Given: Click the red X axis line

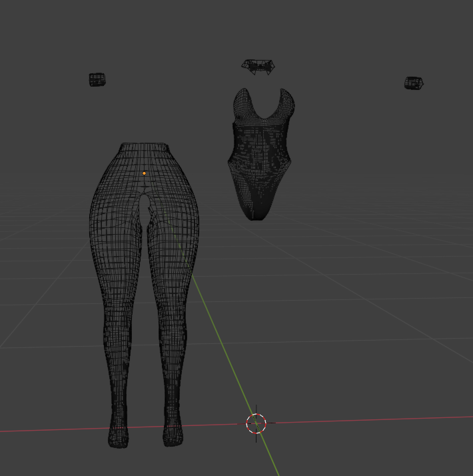Looking at the screenshot, I should tap(364, 420).
